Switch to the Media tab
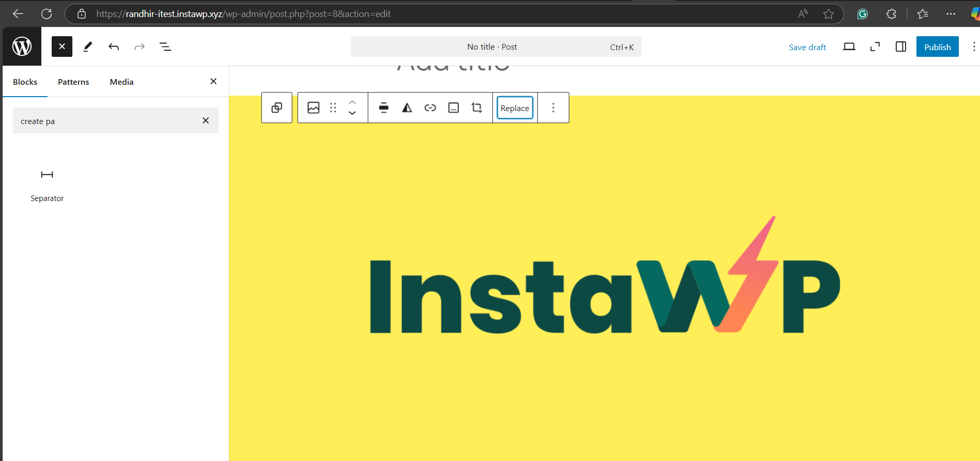 tap(121, 82)
